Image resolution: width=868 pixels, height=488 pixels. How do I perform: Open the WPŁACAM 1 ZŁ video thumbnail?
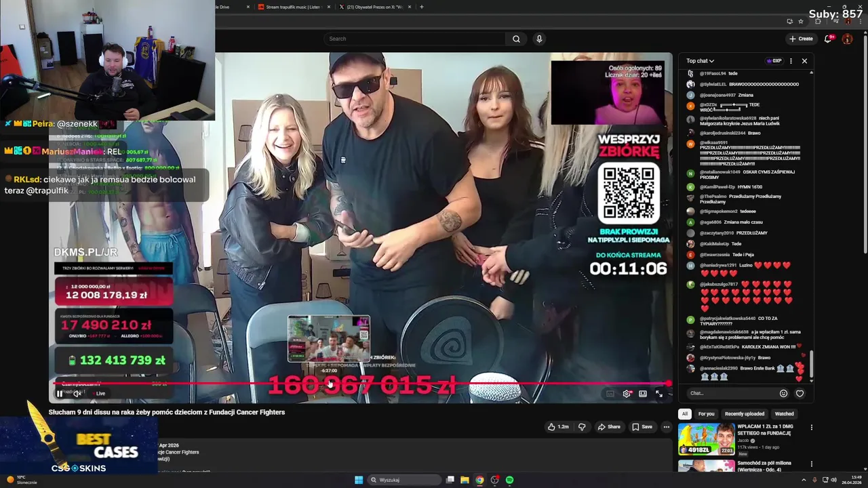pyautogui.click(x=707, y=439)
